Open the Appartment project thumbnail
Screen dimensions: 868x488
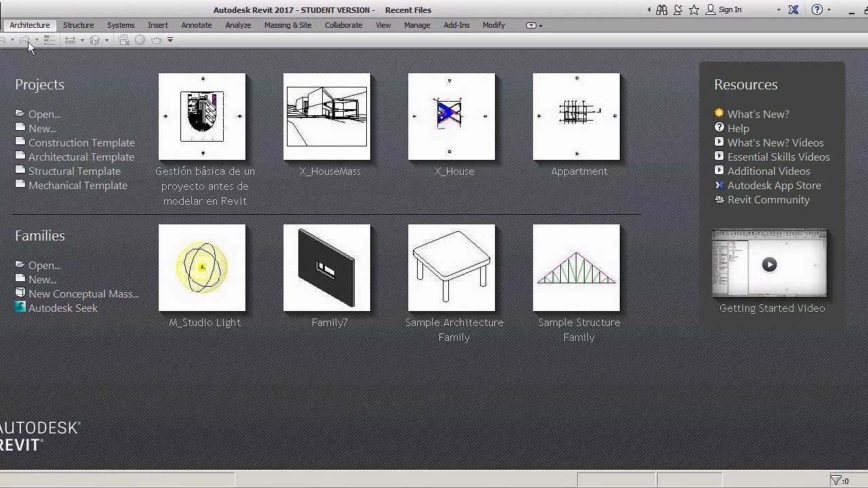(x=576, y=117)
